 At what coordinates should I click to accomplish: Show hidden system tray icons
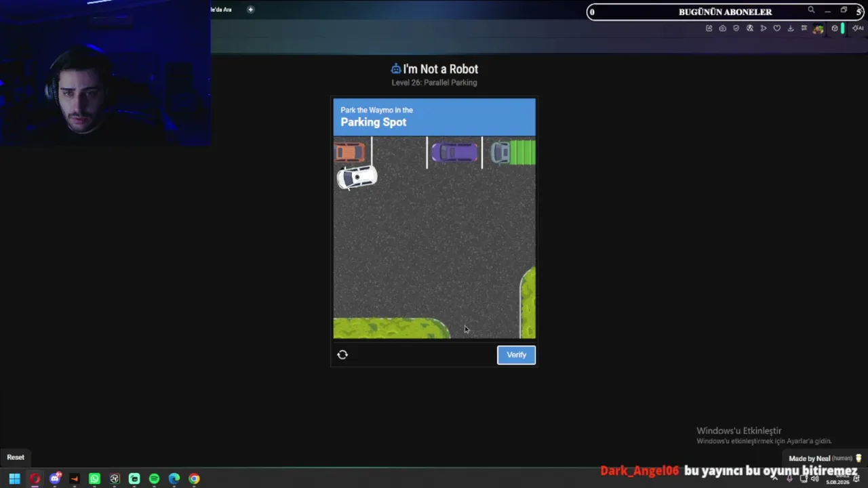pos(774,479)
